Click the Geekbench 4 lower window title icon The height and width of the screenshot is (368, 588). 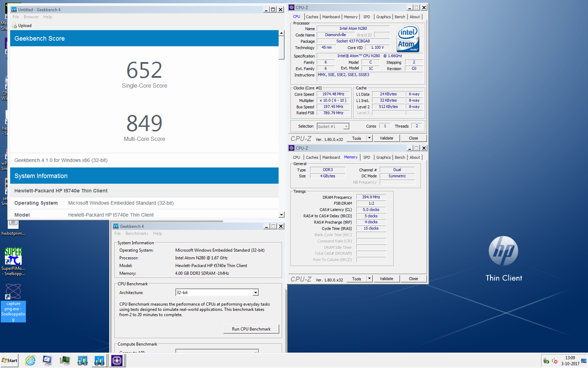click(116, 226)
